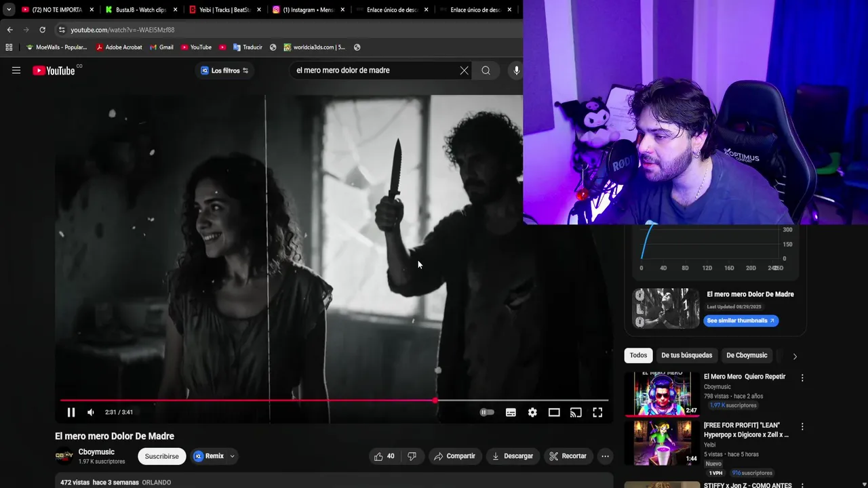Screen dimensions: 868x488
Task: Open the Traducir bookmark
Action: point(248,47)
